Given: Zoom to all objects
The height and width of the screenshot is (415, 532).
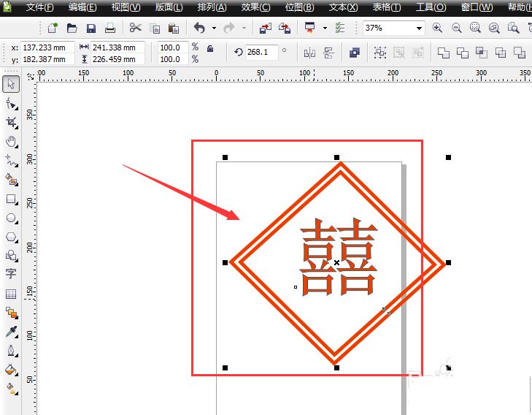Looking at the screenshot, I should point(494,28).
